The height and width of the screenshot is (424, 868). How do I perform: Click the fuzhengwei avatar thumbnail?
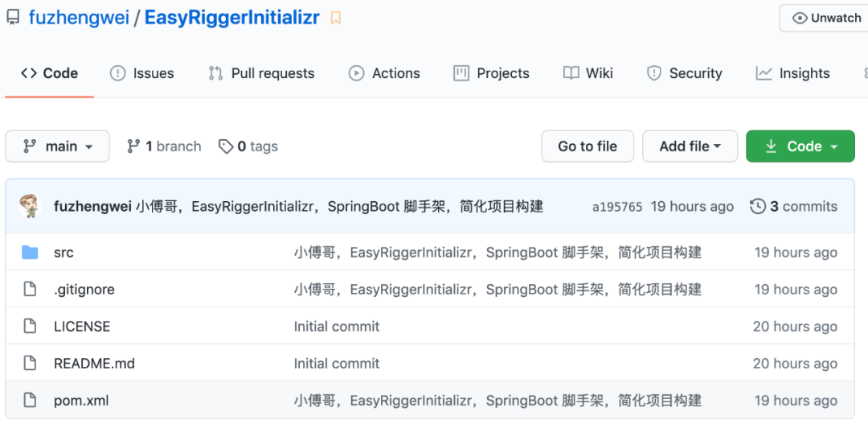(x=30, y=207)
